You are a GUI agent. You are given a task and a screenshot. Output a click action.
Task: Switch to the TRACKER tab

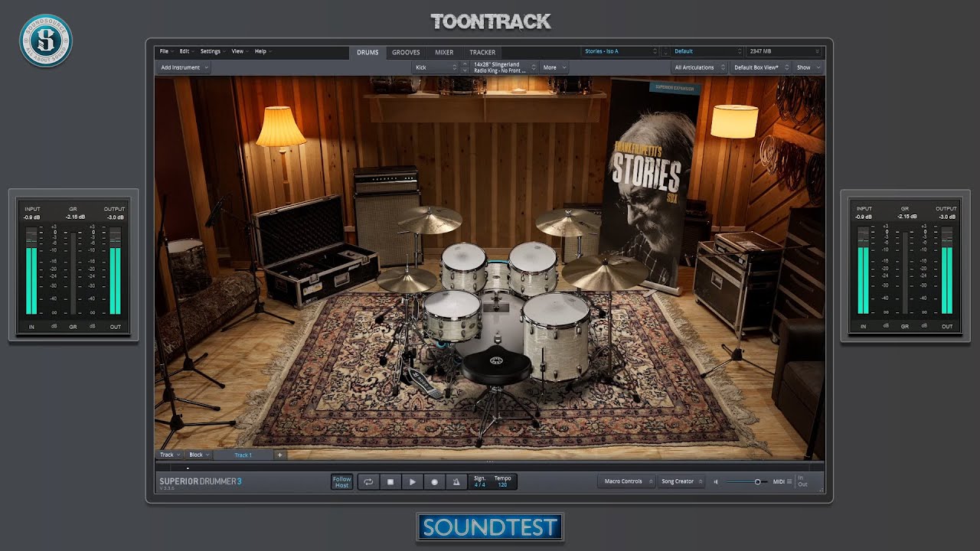(x=482, y=52)
